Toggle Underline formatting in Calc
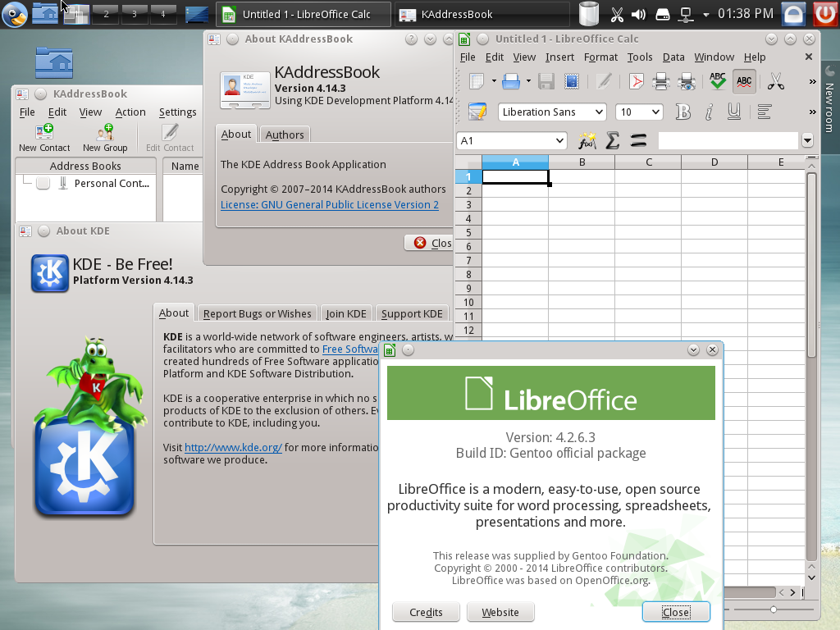 734,112
